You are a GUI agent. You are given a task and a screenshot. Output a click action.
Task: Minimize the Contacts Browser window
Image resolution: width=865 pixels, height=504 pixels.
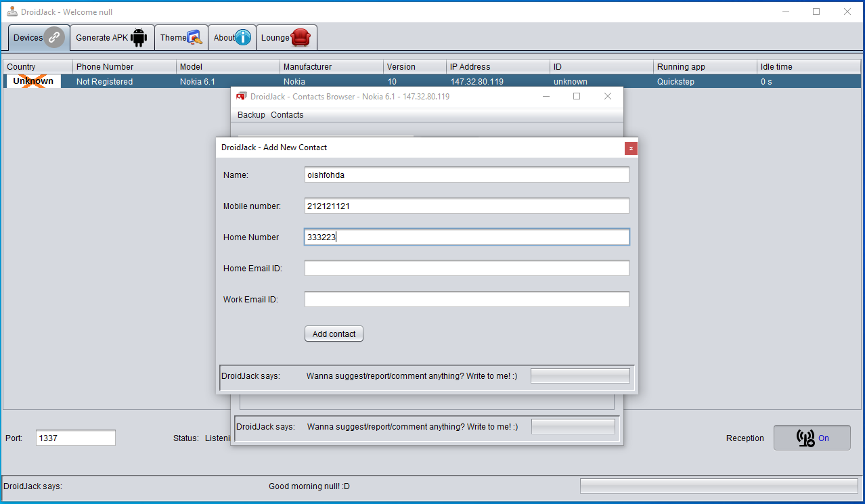pos(546,96)
